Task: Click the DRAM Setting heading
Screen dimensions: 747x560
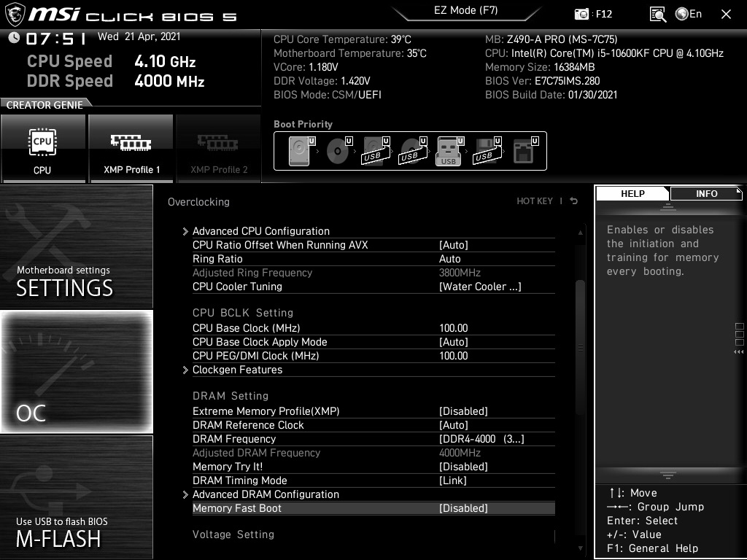Action: click(231, 396)
